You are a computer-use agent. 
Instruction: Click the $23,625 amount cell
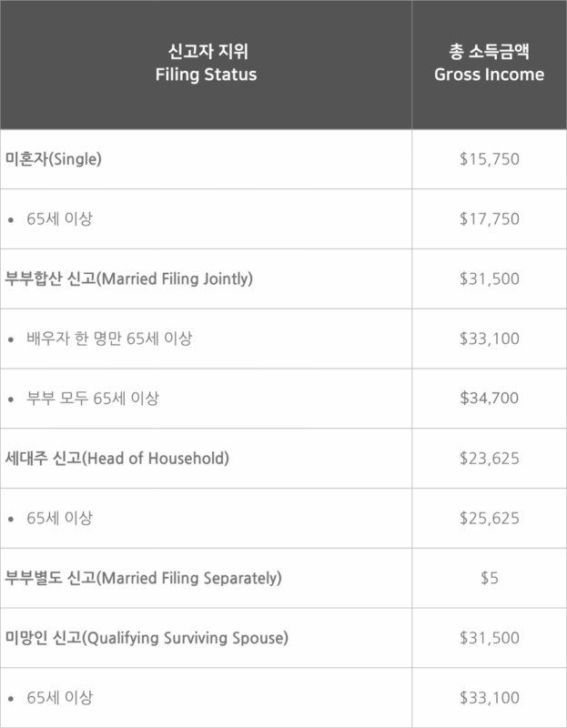pyautogui.click(x=489, y=459)
